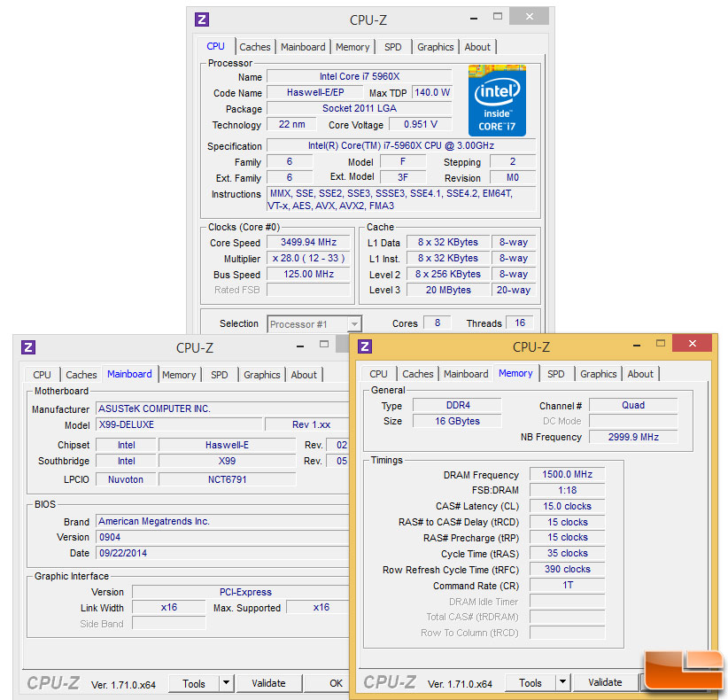Image resolution: width=728 pixels, height=700 pixels.
Task: Open About tab in top CPU window
Action: (477, 47)
